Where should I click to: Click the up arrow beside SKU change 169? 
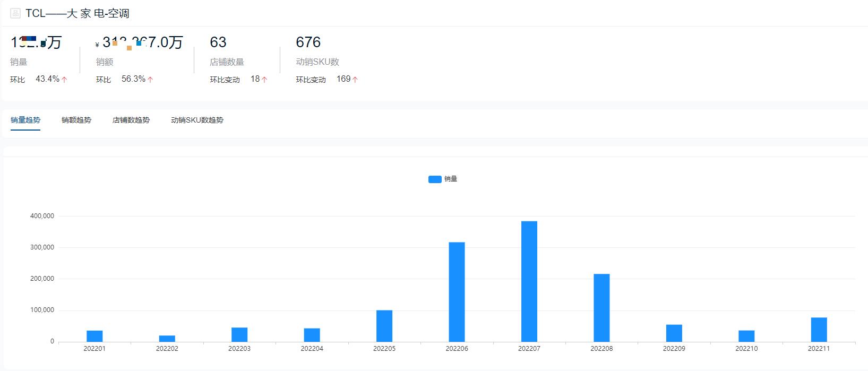point(355,80)
